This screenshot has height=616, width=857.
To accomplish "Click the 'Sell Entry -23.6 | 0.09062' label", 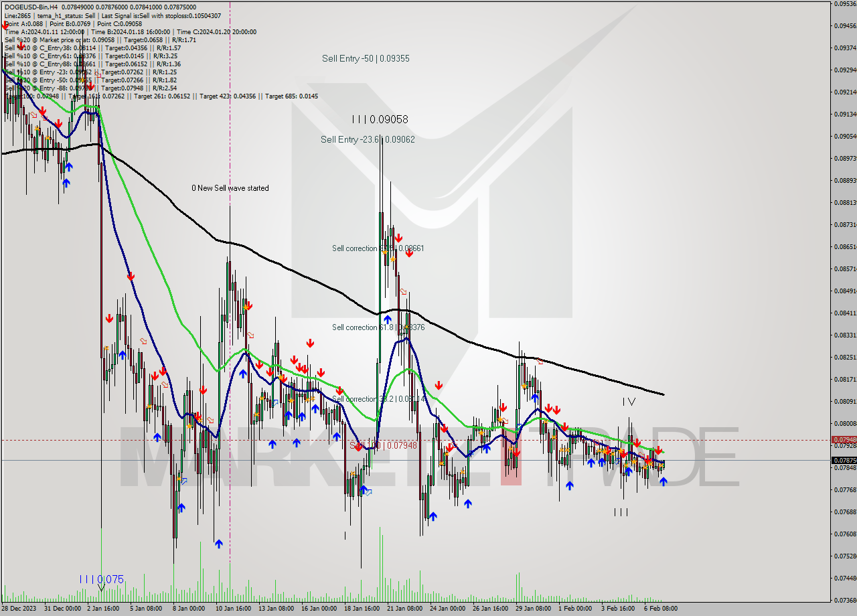I will click(368, 139).
